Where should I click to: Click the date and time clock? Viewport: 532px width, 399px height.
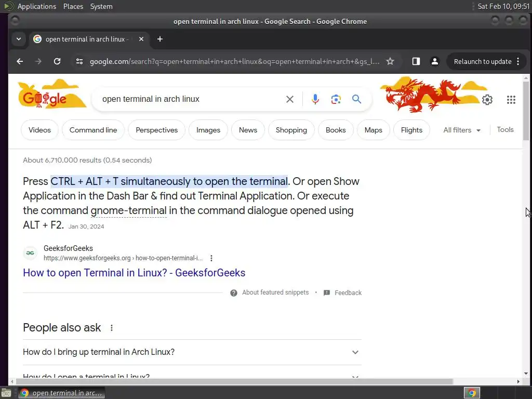click(503, 6)
